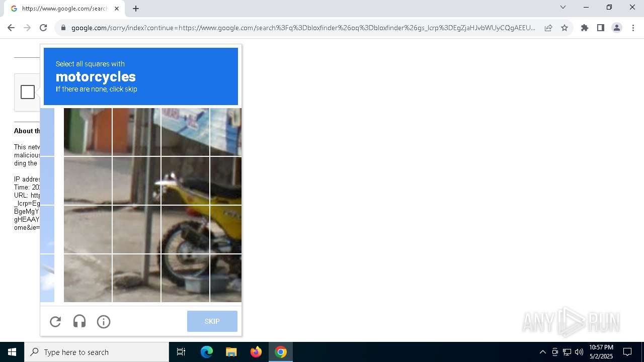Click the address bar URL
This screenshot has width=644, height=362.
click(x=303, y=28)
